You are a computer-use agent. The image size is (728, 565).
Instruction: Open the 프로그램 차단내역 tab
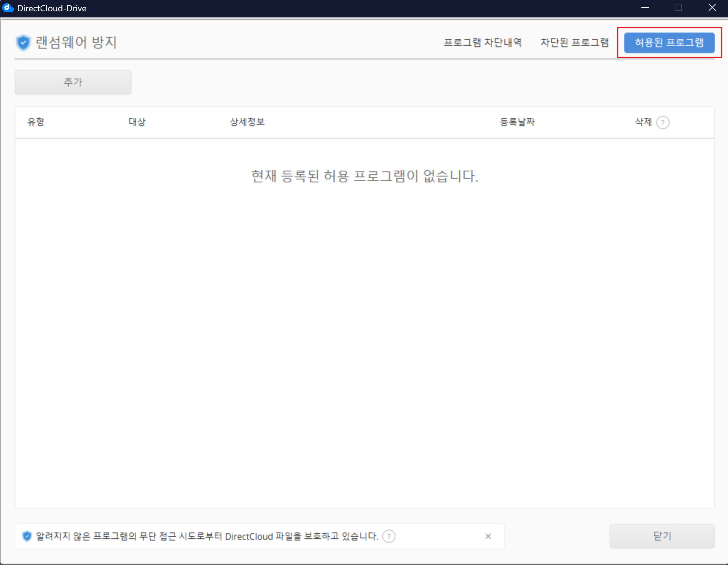click(482, 43)
